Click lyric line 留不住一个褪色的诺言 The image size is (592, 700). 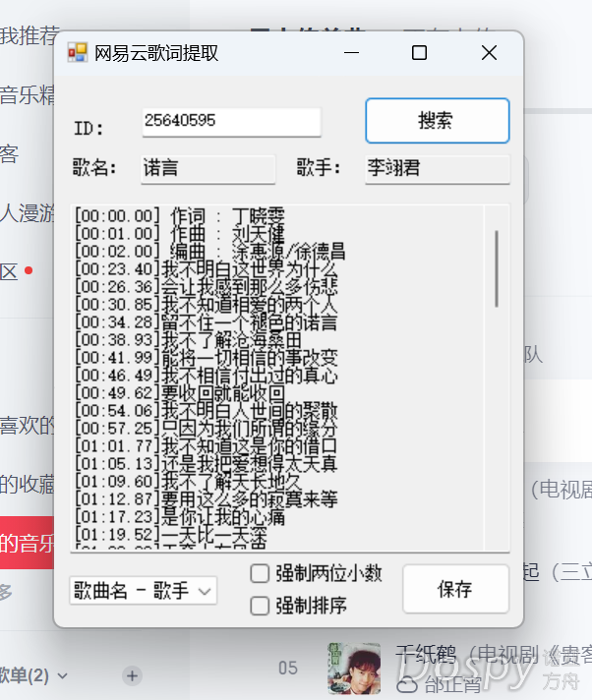(206, 321)
